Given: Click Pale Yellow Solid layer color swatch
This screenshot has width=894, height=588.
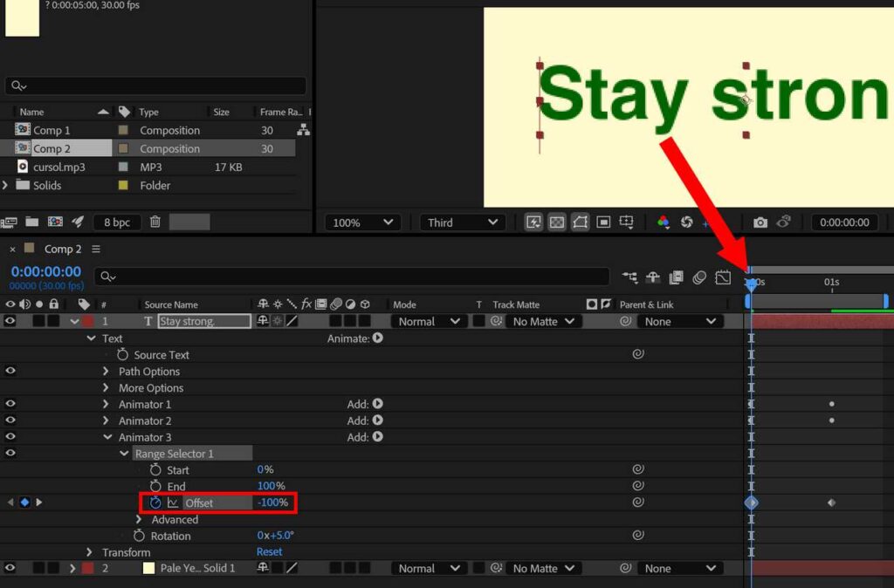Looking at the screenshot, I should tap(148, 568).
